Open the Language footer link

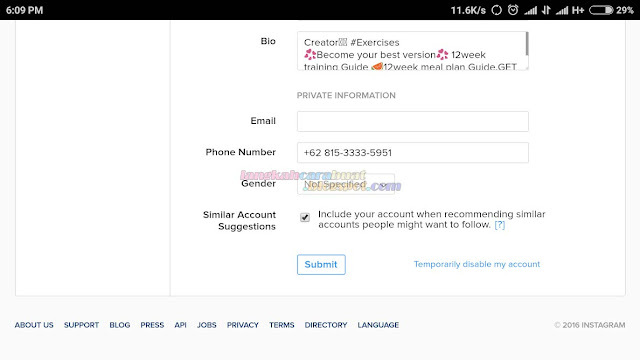tap(378, 325)
